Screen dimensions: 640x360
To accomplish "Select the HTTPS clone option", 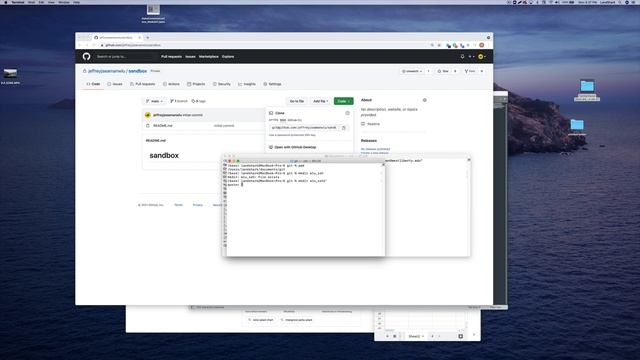I will pyautogui.click(x=273, y=120).
